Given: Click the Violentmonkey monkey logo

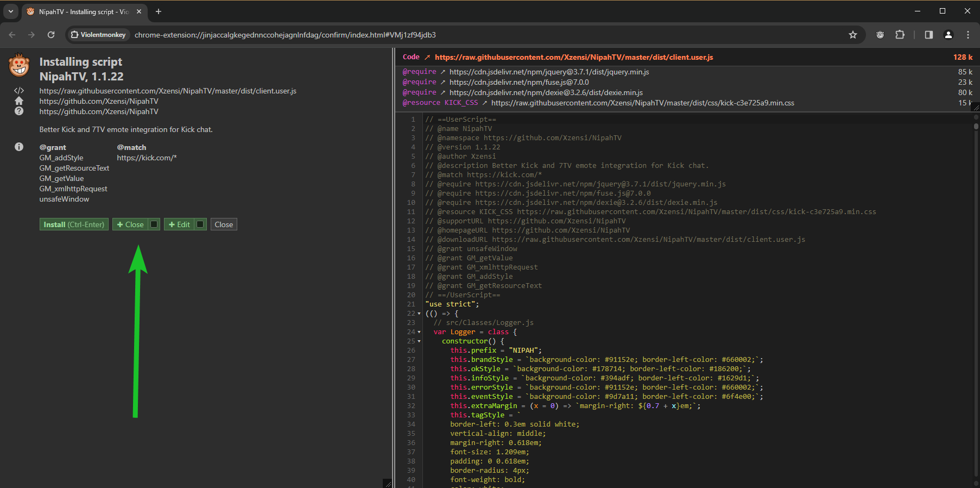Looking at the screenshot, I should coord(19,65).
